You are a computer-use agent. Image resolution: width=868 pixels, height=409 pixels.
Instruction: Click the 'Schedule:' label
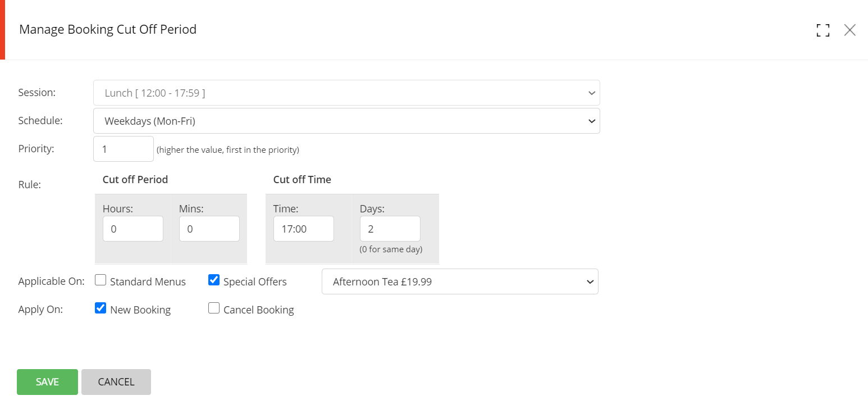coord(40,120)
